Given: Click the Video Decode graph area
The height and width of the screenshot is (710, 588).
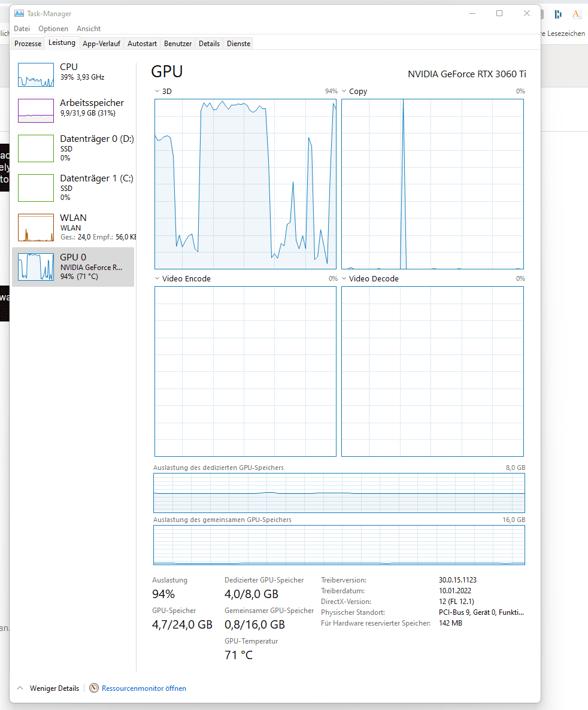Looking at the screenshot, I should (x=433, y=371).
